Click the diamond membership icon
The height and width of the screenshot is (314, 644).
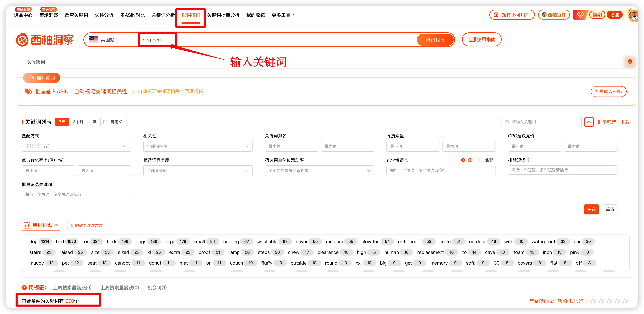(580, 15)
